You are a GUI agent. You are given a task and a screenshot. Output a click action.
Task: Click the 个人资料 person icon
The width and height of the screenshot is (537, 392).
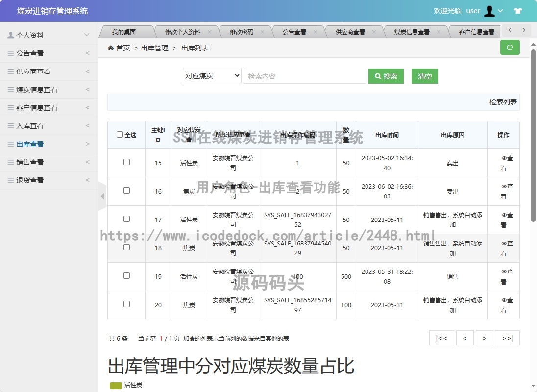click(11, 35)
